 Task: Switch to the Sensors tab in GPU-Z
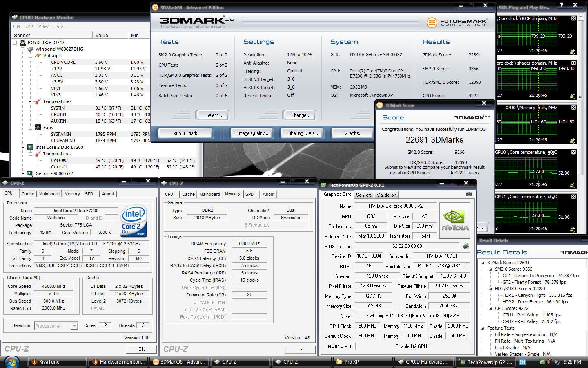pos(363,195)
